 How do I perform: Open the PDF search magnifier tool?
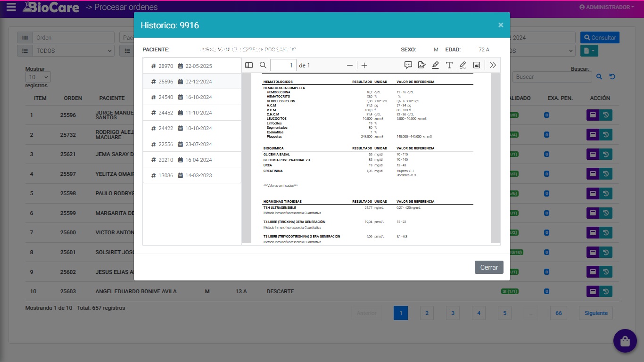[263, 65]
